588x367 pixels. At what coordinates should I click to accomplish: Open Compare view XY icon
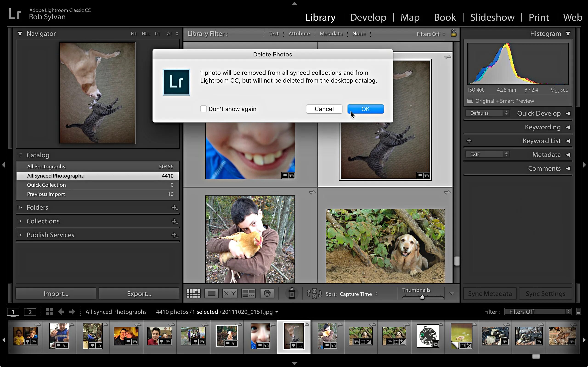pos(230,293)
